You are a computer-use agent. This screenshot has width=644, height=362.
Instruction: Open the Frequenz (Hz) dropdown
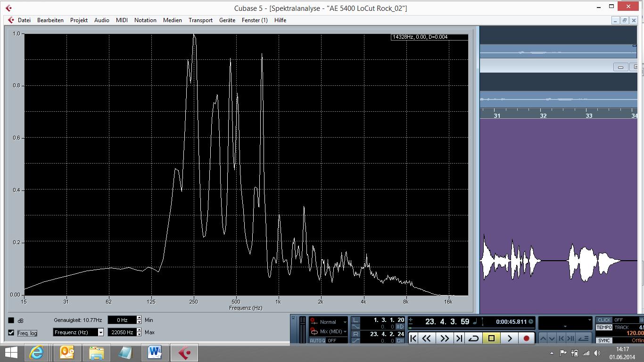point(78,332)
